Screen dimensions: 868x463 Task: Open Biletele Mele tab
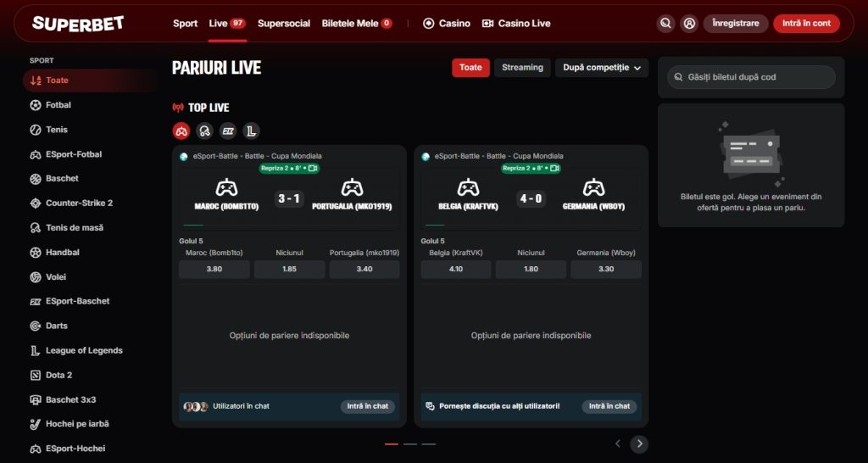pos(357,23)
